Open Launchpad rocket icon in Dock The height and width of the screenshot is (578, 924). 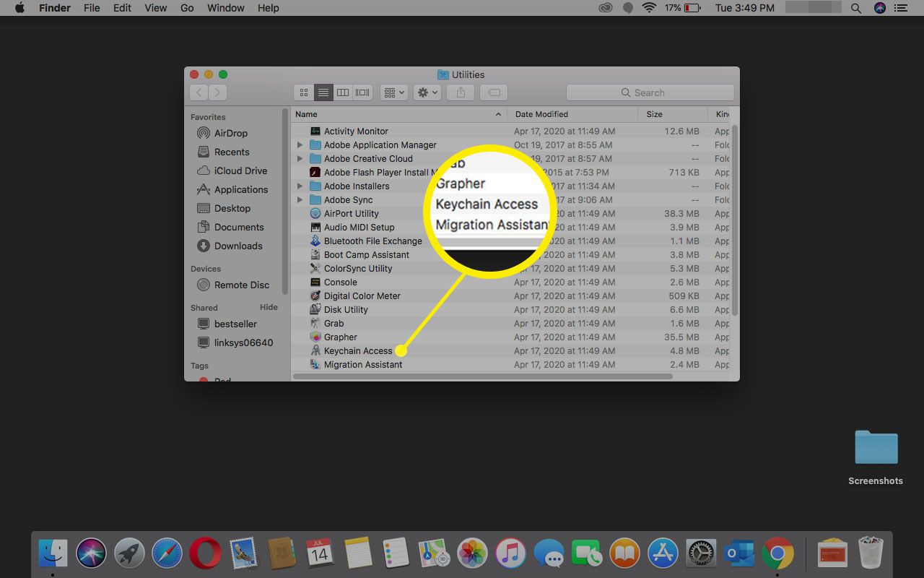(x=129, y=554)
